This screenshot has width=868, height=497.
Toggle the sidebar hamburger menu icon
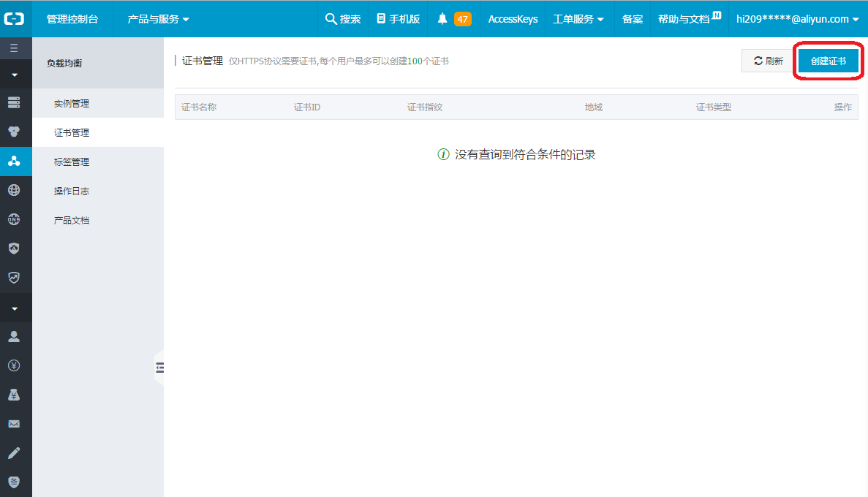(15, 48)
